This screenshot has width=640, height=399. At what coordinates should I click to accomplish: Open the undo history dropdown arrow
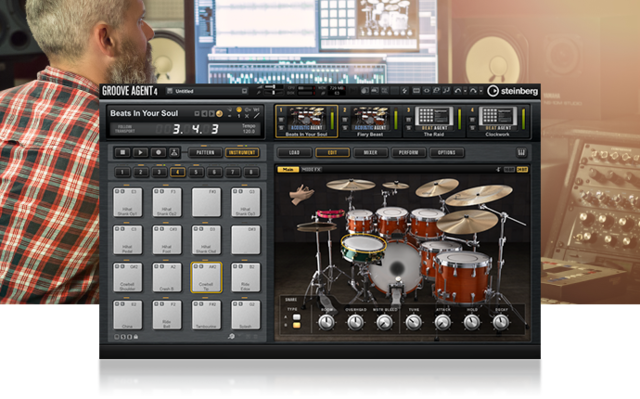(465, 91)
